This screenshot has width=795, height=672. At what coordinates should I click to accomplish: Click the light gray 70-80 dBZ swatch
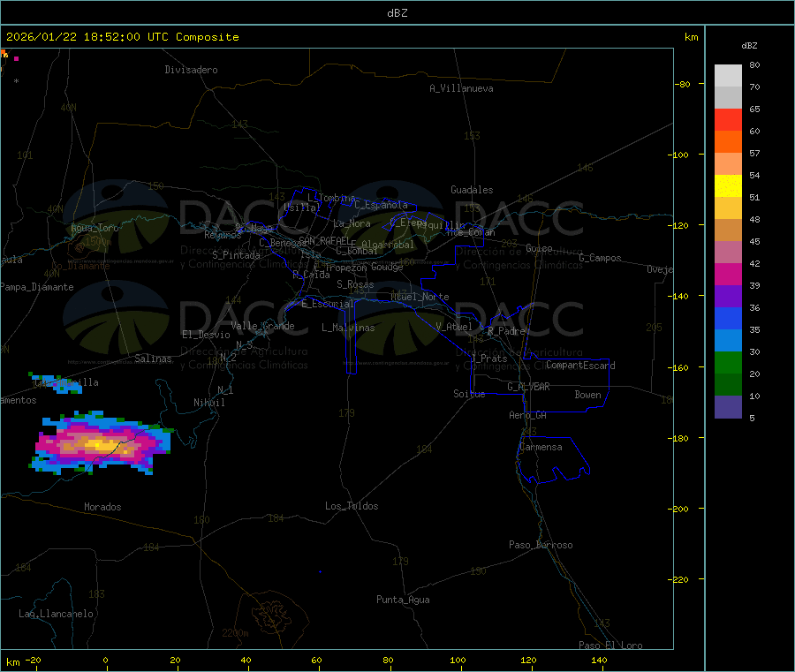pos(728,76)
